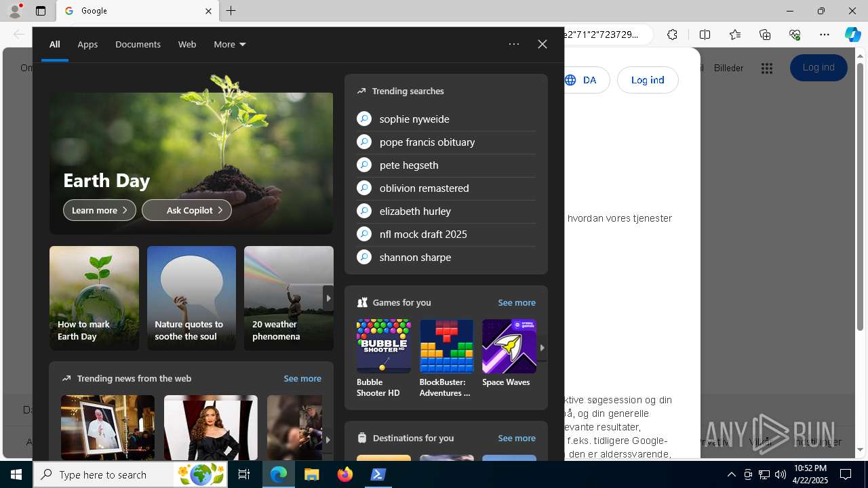
Task: Search trending oblivion remastered
Action: point(446,188)
